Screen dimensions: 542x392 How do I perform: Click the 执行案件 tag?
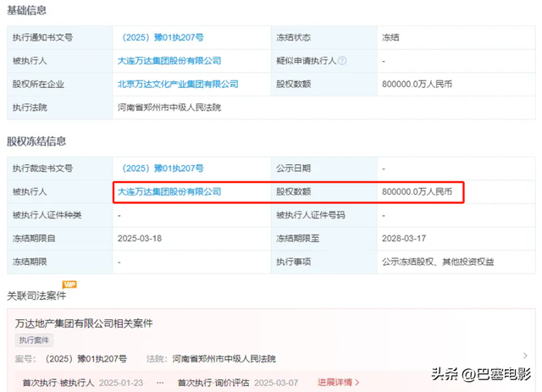(34, 340)
